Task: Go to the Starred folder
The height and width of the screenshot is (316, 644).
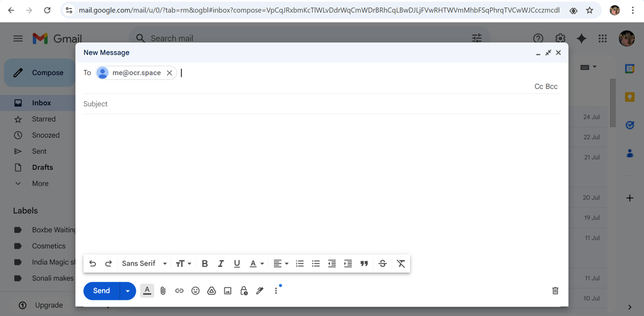Action: pyautogui.click(x=43, y=119)
